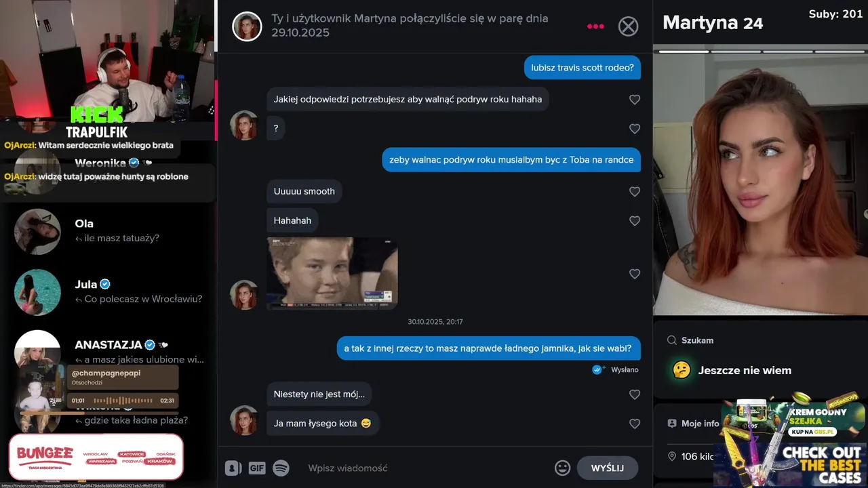Click the contact card icon beside GIF

pos(233,468)
